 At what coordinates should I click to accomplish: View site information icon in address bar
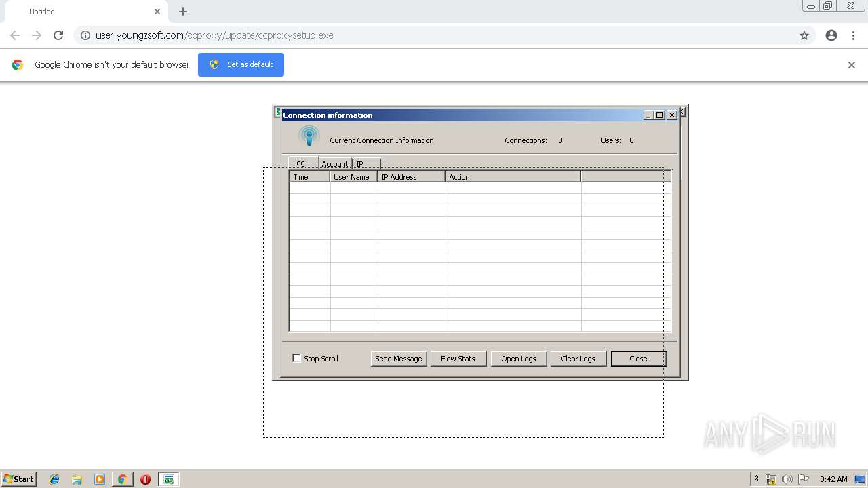tap(85, 35)
